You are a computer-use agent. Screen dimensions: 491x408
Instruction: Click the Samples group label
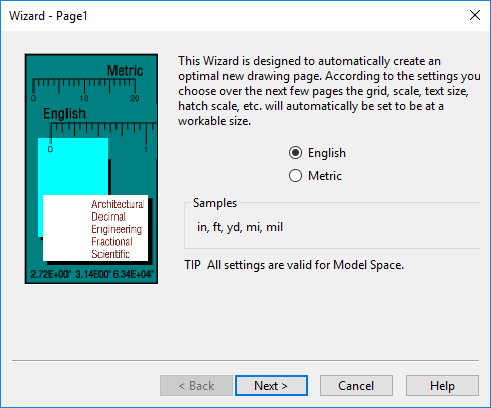215,203
